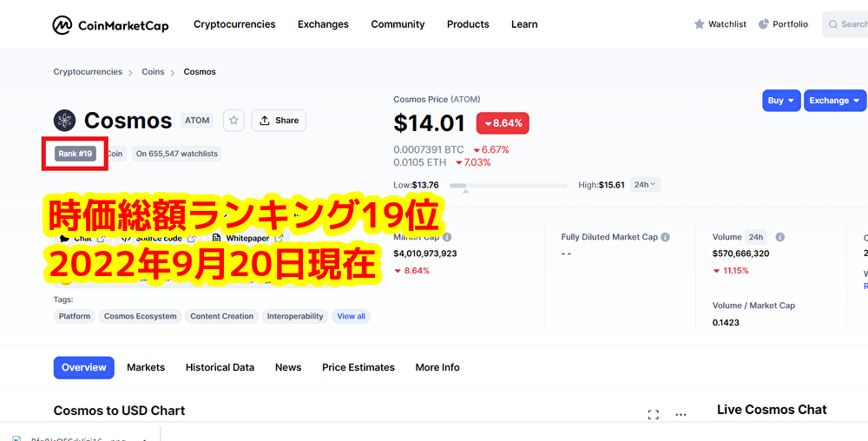868x441 pixels.
Task: Open the Price Estimates tab
Action: coord(358,367)
